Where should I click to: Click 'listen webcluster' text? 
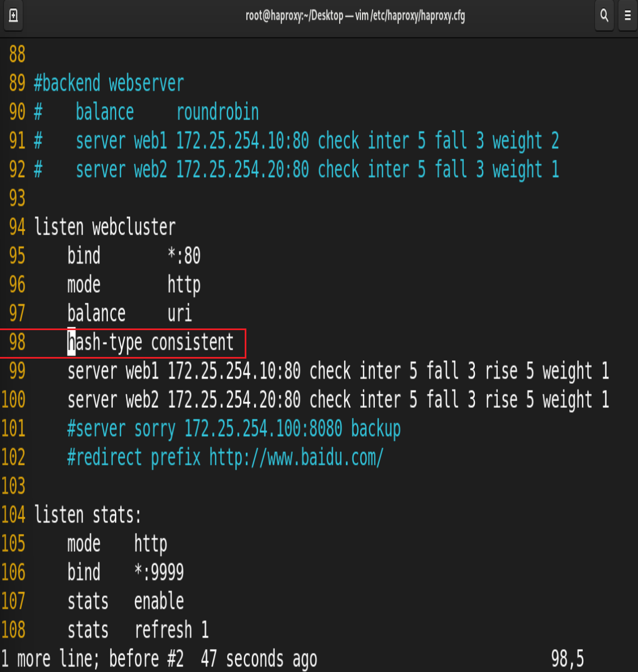105,227
